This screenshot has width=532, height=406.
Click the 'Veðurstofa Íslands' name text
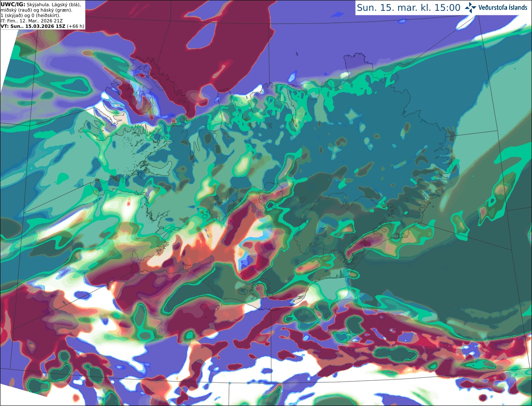point(503,7)
